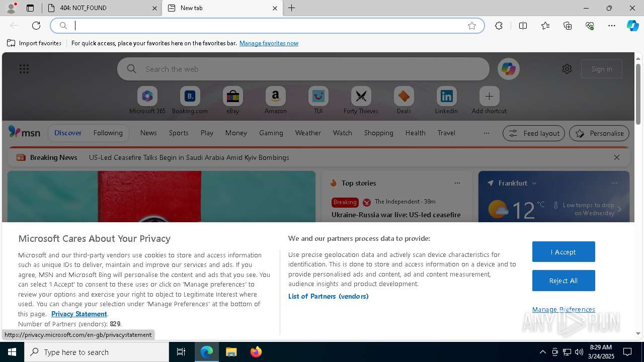Open Manage Preferences link
The height and width of the screenshot is (362, 644).
pos(563,309)
